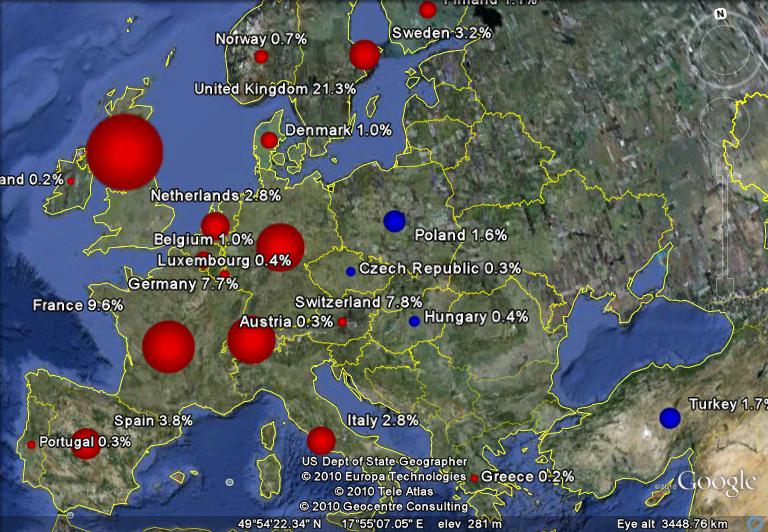Select the blue Turkey placemark circle

pos(670,418)
